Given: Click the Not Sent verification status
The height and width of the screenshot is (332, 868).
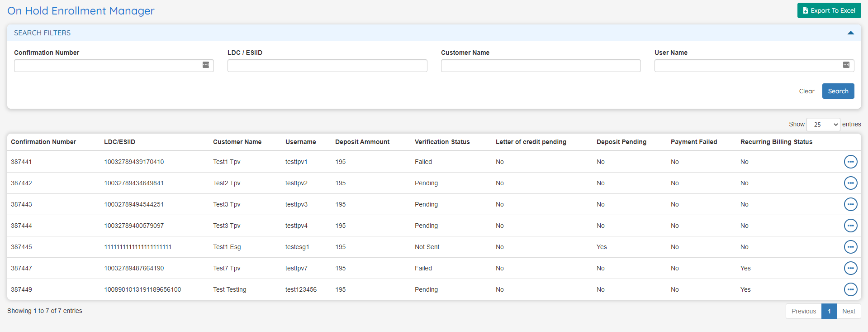Looking at the screenshot, I should tap(427, 247).
